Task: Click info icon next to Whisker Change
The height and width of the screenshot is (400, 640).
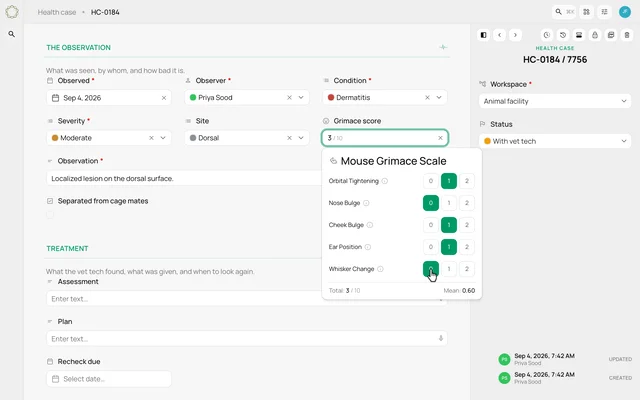Action: tap(380, 269)
